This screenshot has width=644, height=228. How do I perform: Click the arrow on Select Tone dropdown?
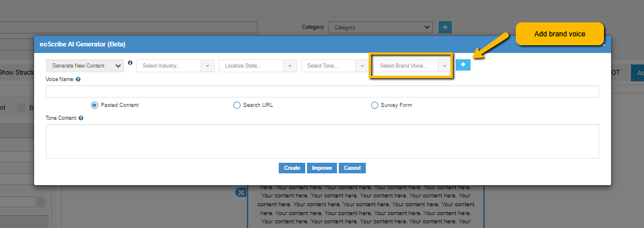point(362,66)
